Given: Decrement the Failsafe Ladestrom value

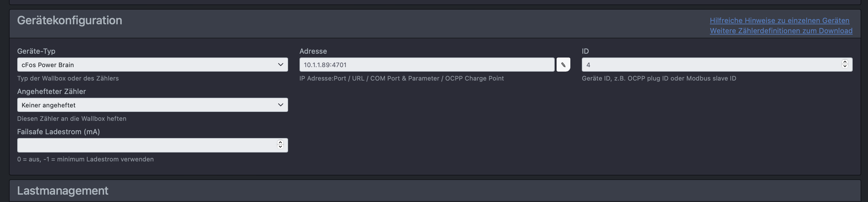Looking at the screenshot, I should click(x=280, y=147).
